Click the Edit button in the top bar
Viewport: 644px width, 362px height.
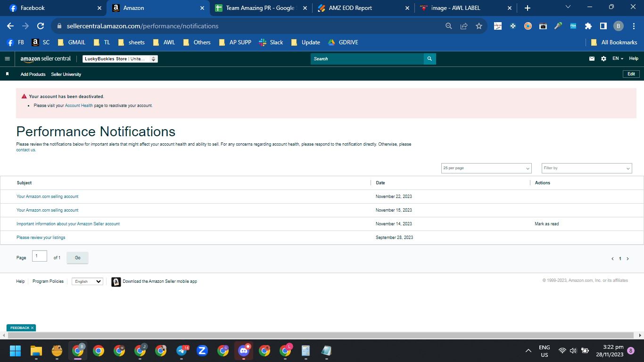pos(631,74)
